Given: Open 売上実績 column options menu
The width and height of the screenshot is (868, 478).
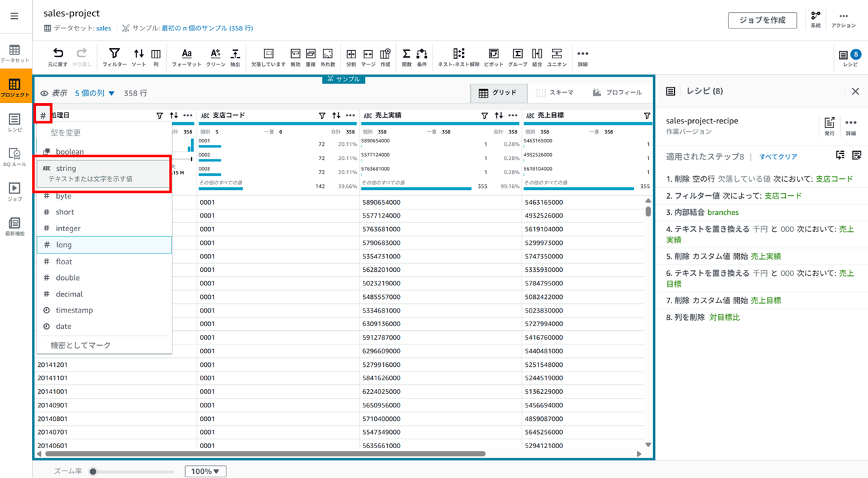Looking at the screenshot, I should click(x=513, y=116).
